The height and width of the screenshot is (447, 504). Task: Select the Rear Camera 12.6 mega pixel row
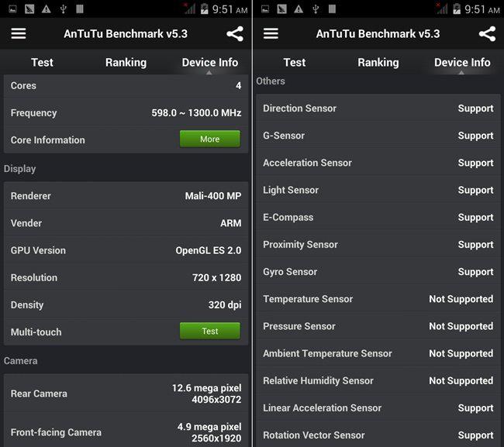tap(126, 394)
